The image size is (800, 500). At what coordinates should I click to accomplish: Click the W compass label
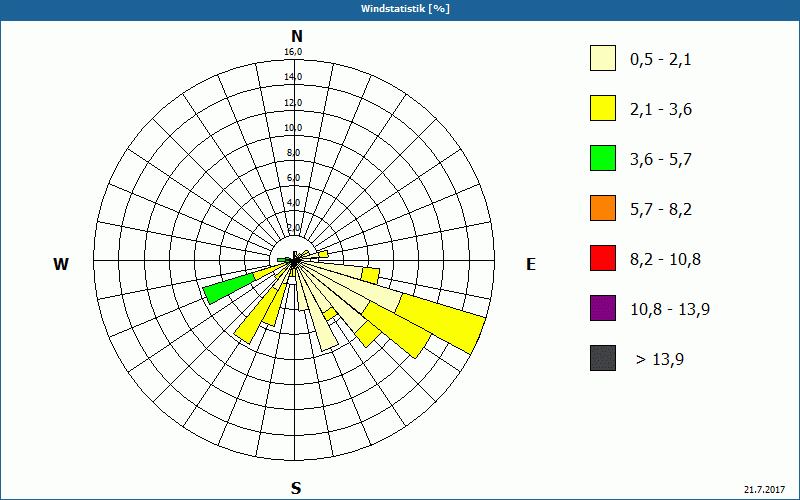(x=61, y=264)
